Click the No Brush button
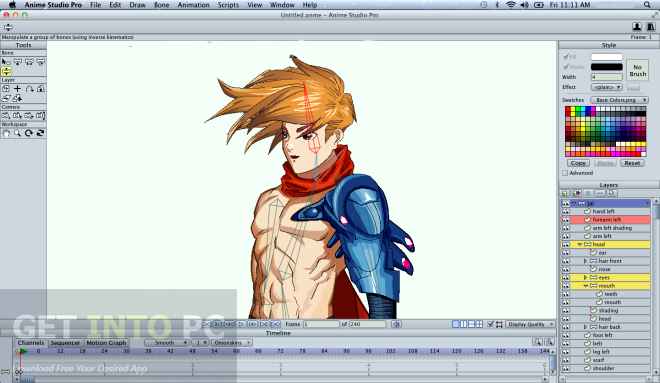 coord(638,70)
